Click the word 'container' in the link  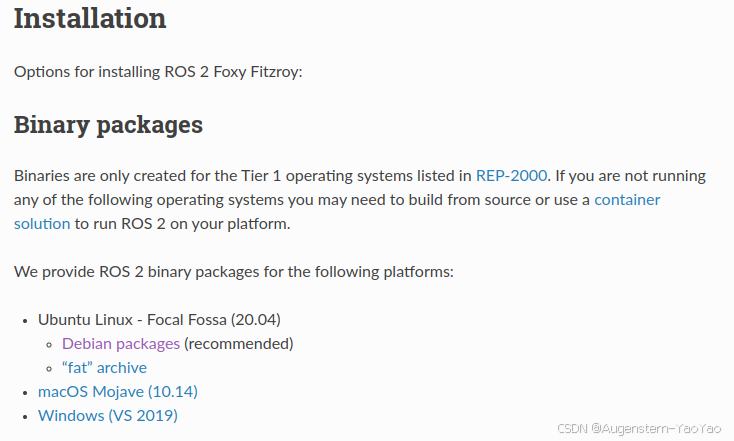[627, 199]
